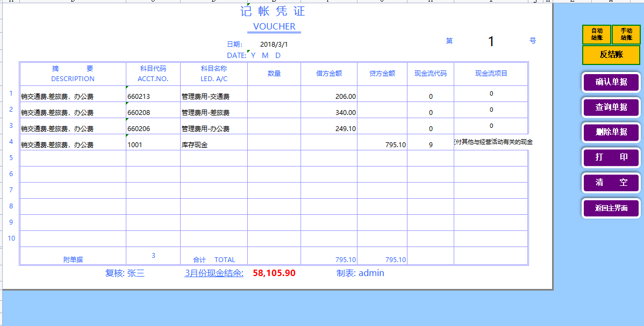
Task: Select the 附单据 label cell
Action: coord(73,256)
